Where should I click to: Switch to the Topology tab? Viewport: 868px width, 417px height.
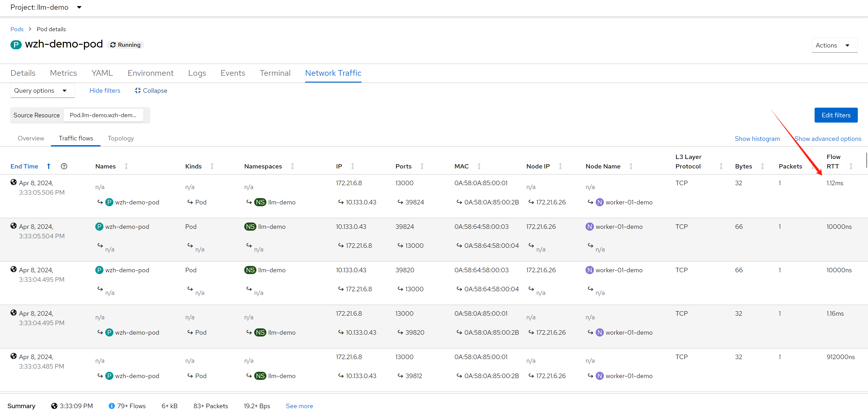[x=121, y=138]
